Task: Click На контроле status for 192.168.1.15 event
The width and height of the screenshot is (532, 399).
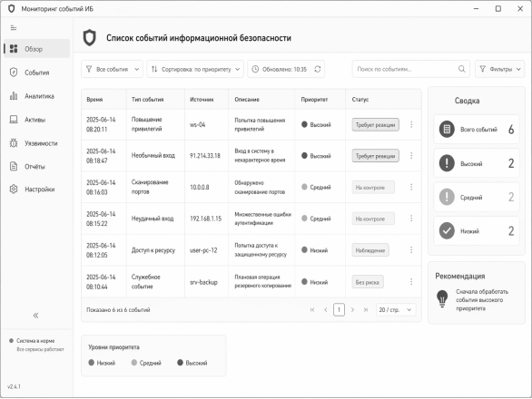Action: tap(373, 219)
